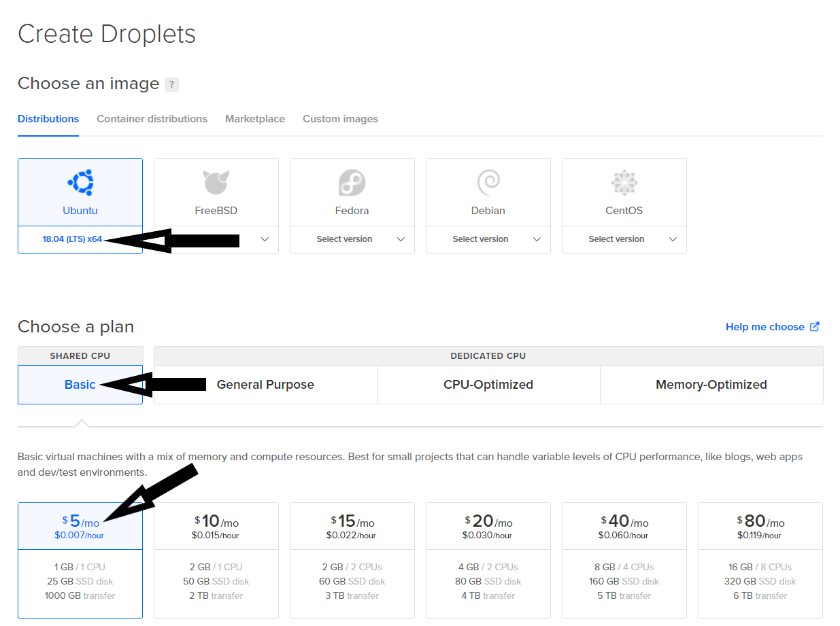Click the 320 GB SSD disk text
Image resolution: width=840 pixels, height=626 pixels.
point(760,581)
